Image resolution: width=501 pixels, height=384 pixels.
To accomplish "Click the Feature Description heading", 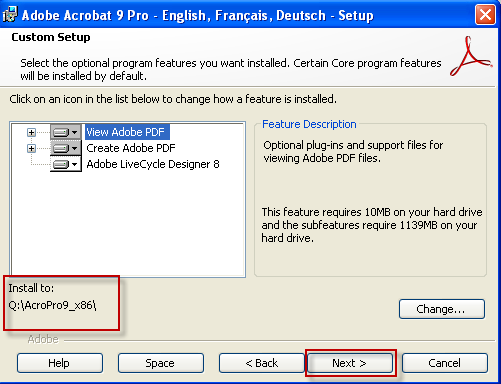I will [309, 124].
